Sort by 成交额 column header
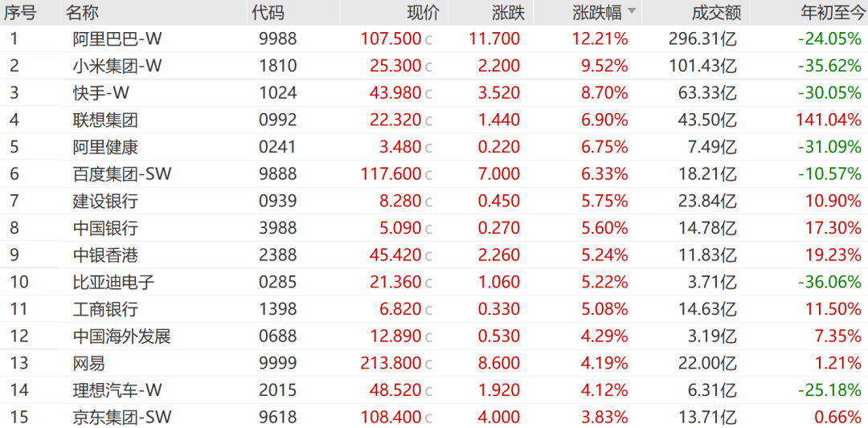The image size is (868, 428). point(714,13)
